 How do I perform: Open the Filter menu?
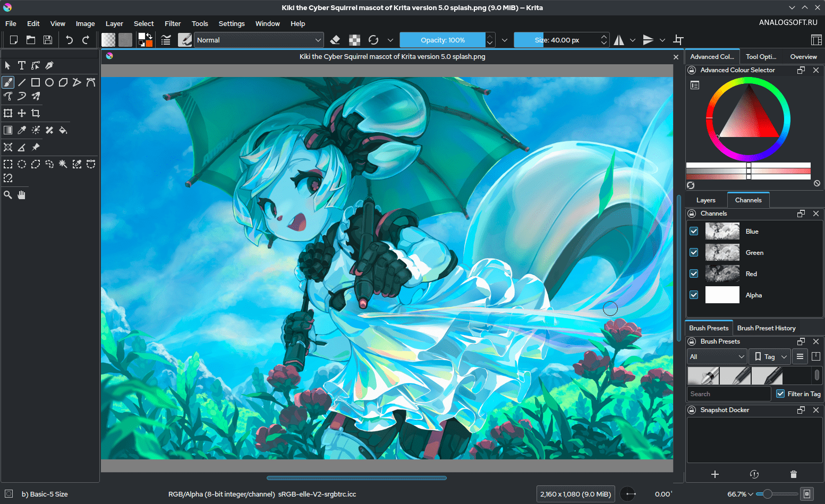click(172, 23)
